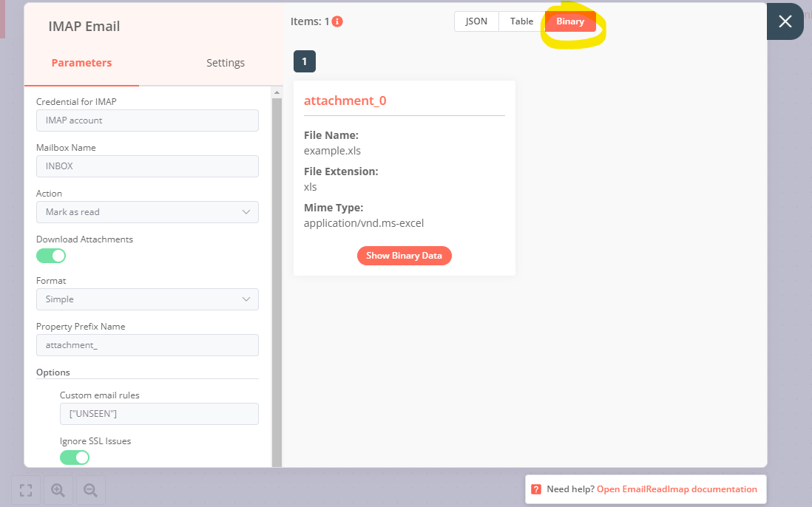The width and height of the screenshot is (812, 507).
Task: Turn off the Ignore SSL Issues toggle
Action: coord(74,457)
